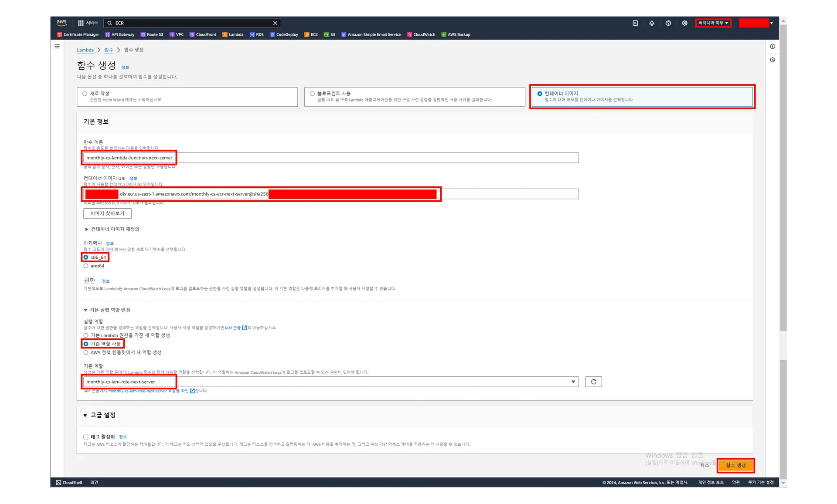Screen dimensions: 837x504
Task: Open the Route 53 bookmark shortcut
Action: point(152,34)
